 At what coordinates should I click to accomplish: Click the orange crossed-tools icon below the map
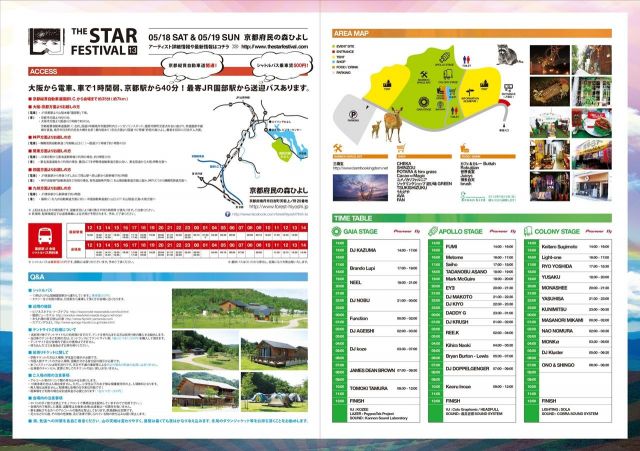point(338,148)
